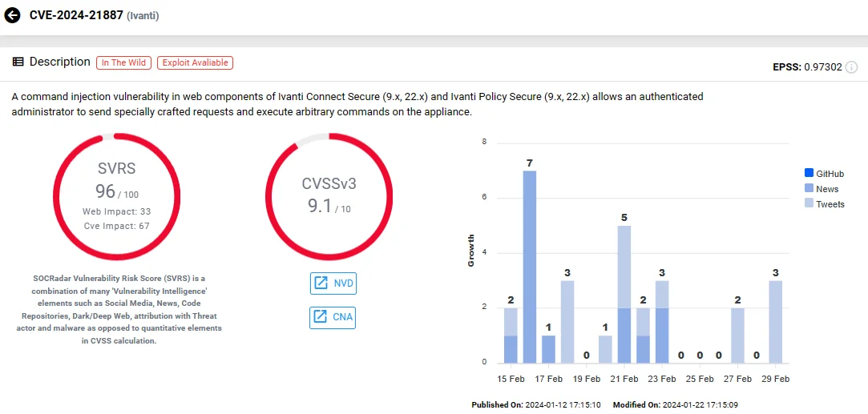Click the bar labeled 5 at 21 Feb
Viewport: 868px width, 414px height.
(624, 295)
